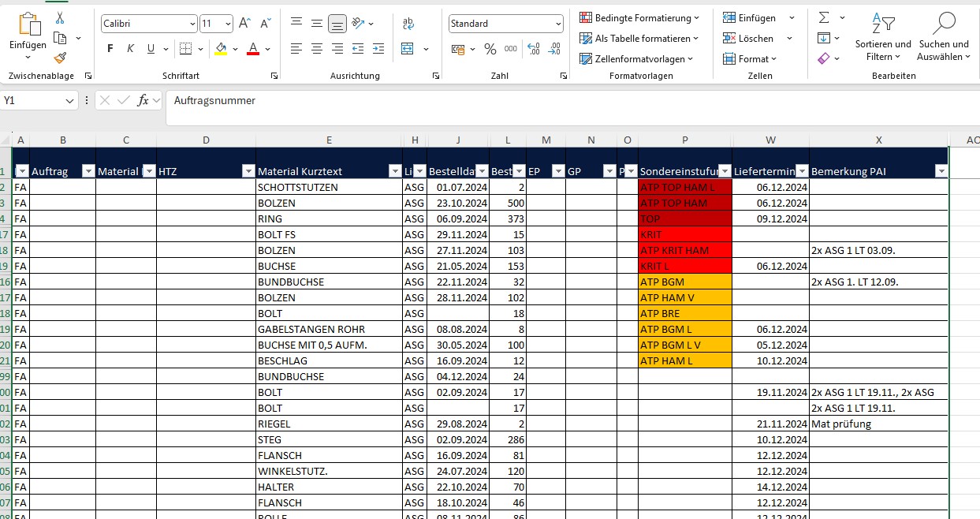Viewport: 980px width, 519px height.
Task: Toggle bottom align button
Action: pos(337,24)
